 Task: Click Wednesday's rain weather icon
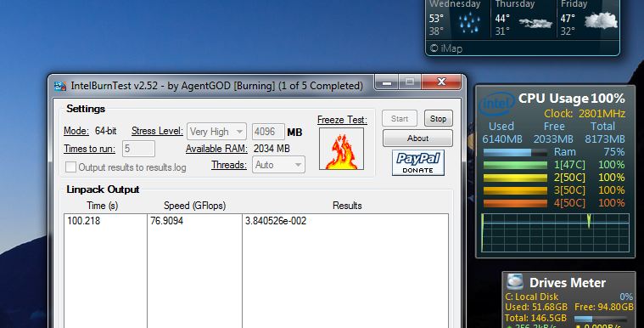coord(469,22)
